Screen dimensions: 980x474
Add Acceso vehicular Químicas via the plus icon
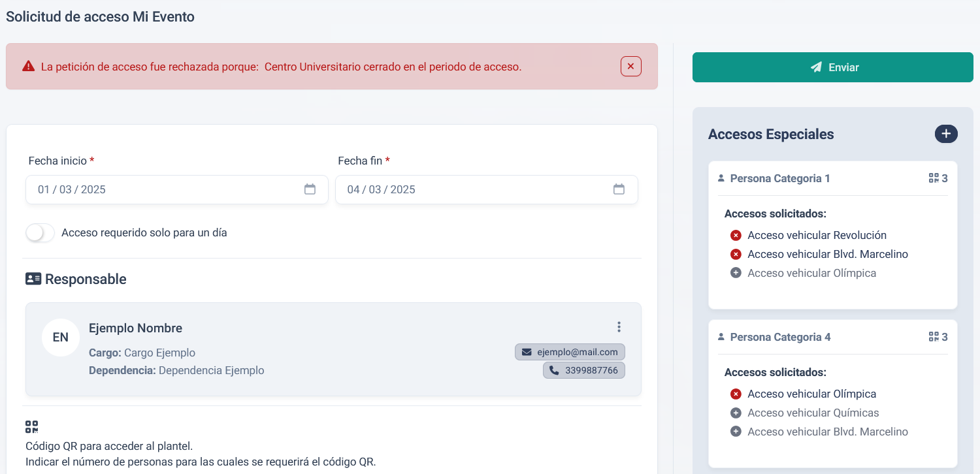point(736,413)
